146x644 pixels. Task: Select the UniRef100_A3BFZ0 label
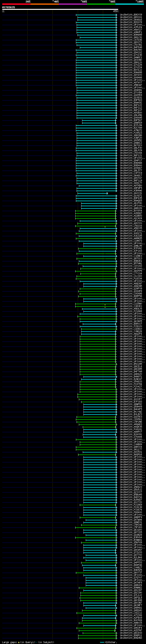(131, 138)
